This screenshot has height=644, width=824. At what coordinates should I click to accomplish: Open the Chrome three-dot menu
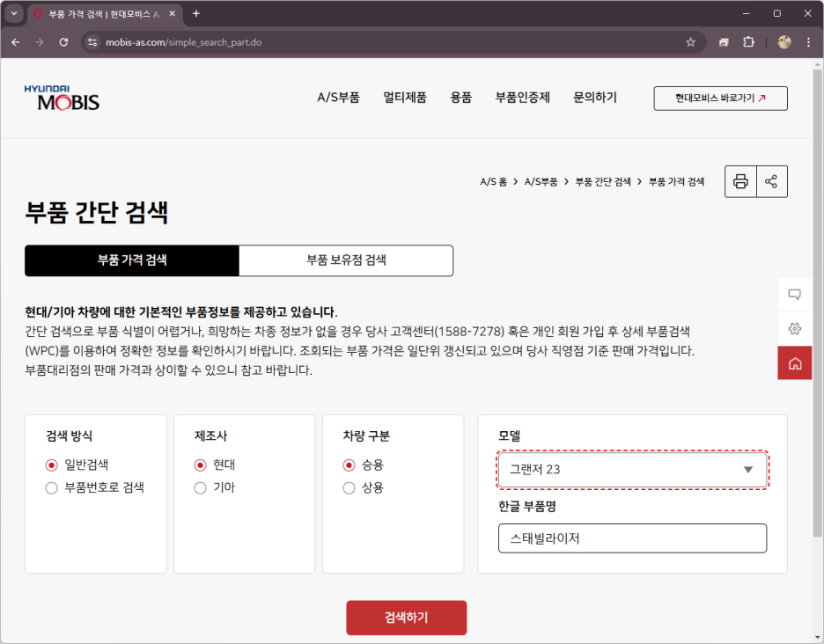(x=809, y=42)
